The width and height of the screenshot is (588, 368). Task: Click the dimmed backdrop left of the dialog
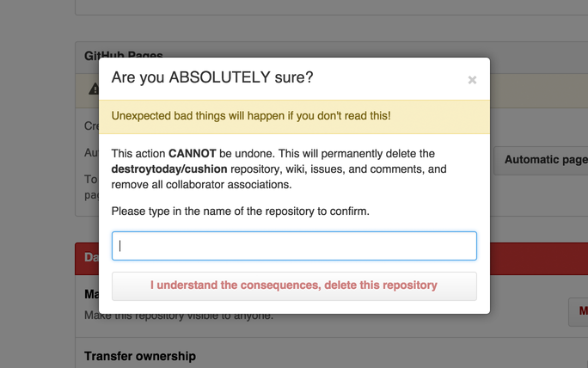click(38, 187)
